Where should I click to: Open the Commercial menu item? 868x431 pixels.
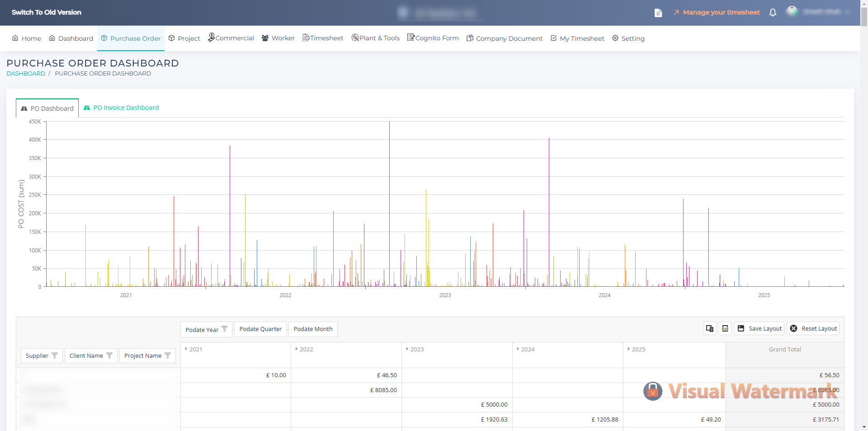click(x=231, y=38)
